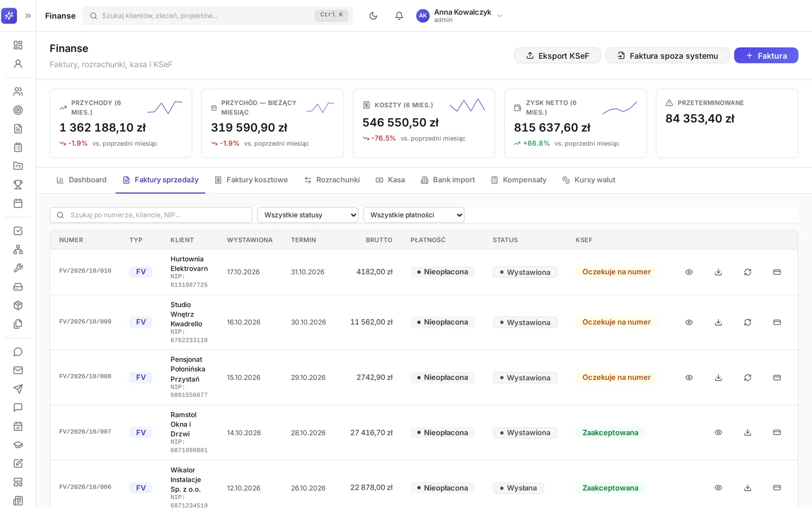Register payment for FV/2026/10/010 card icon
Viewport: 812px width, 508px height.
[777, 272]
